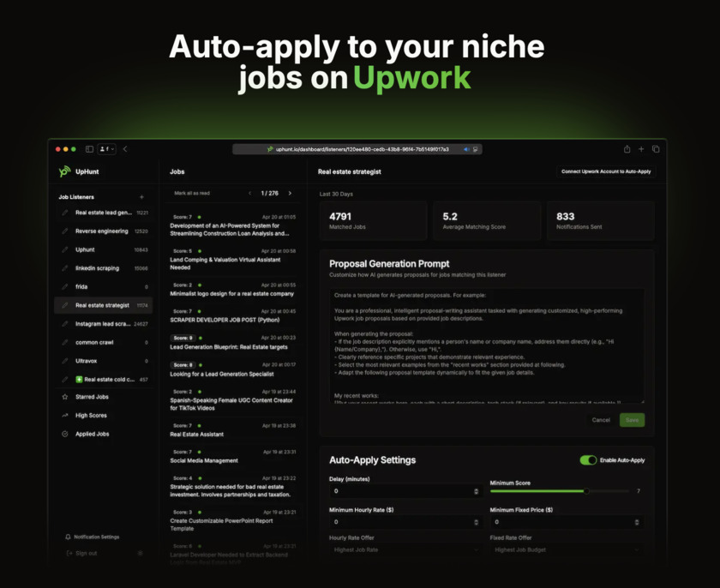Viewport: 720px width, 588px height.
Task: Open a new browser tab with plus icon
Action: pyautogui.click(x=641, y=149)
